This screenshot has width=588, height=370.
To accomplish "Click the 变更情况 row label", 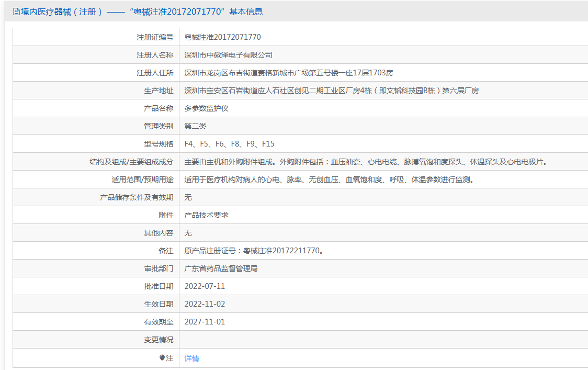I will [159, 340].
